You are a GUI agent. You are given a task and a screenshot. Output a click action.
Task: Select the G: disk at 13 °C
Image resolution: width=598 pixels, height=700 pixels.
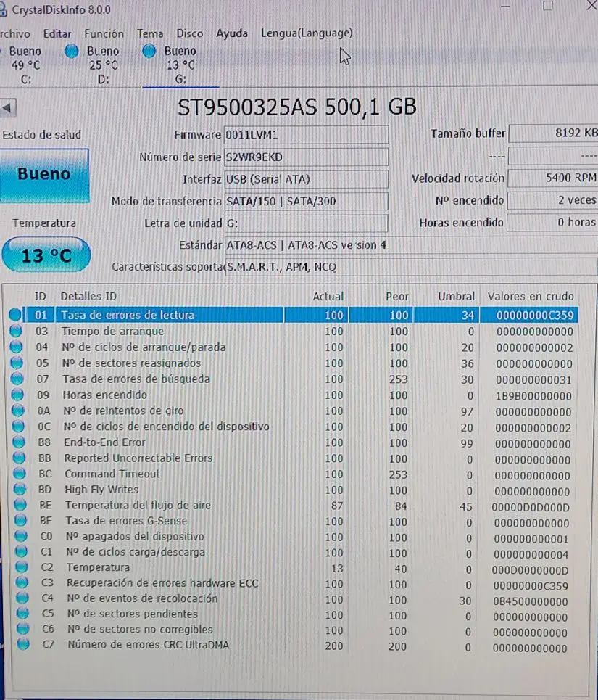(170, 65)
